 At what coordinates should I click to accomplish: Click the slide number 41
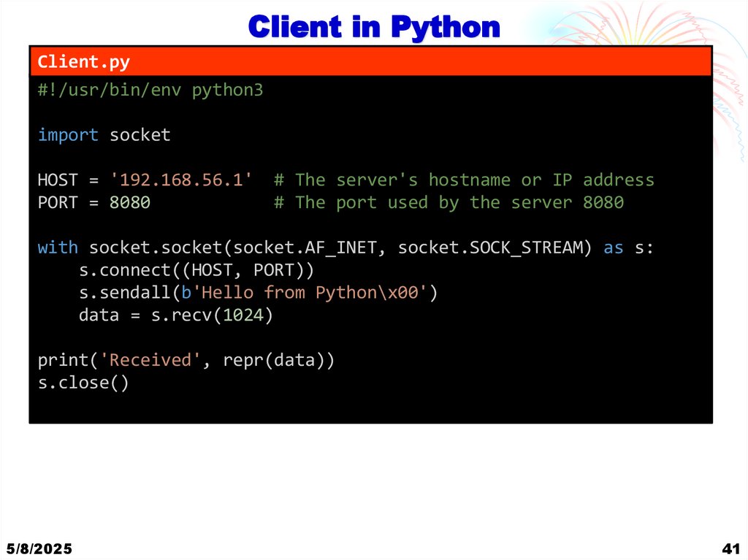click(730, 548)
